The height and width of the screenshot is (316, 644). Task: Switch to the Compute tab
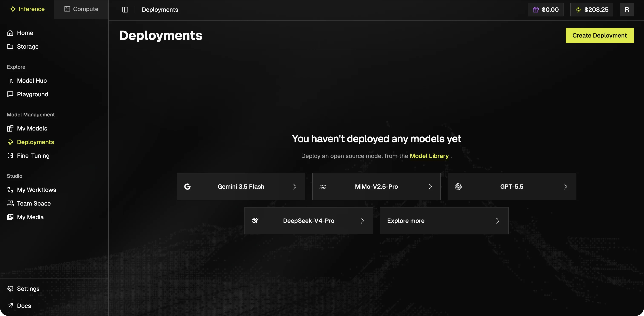point(81,9)
